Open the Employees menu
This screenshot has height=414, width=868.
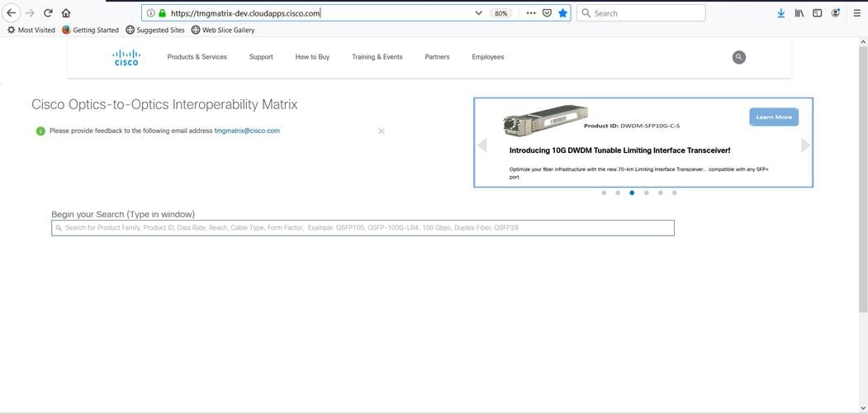click(488, 57)
